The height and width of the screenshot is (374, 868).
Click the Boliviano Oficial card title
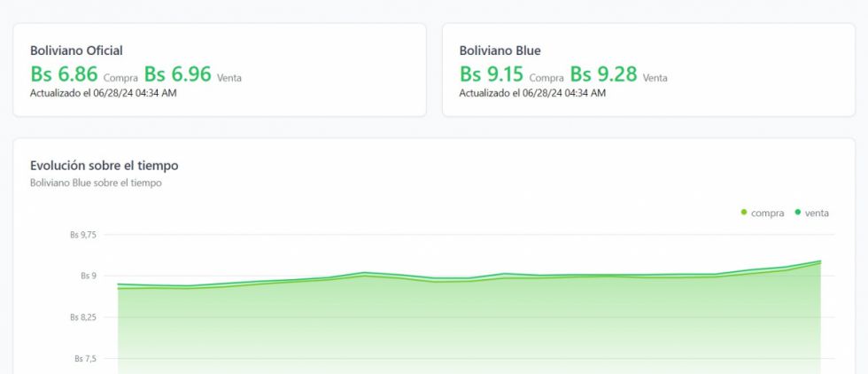point(76,51)
